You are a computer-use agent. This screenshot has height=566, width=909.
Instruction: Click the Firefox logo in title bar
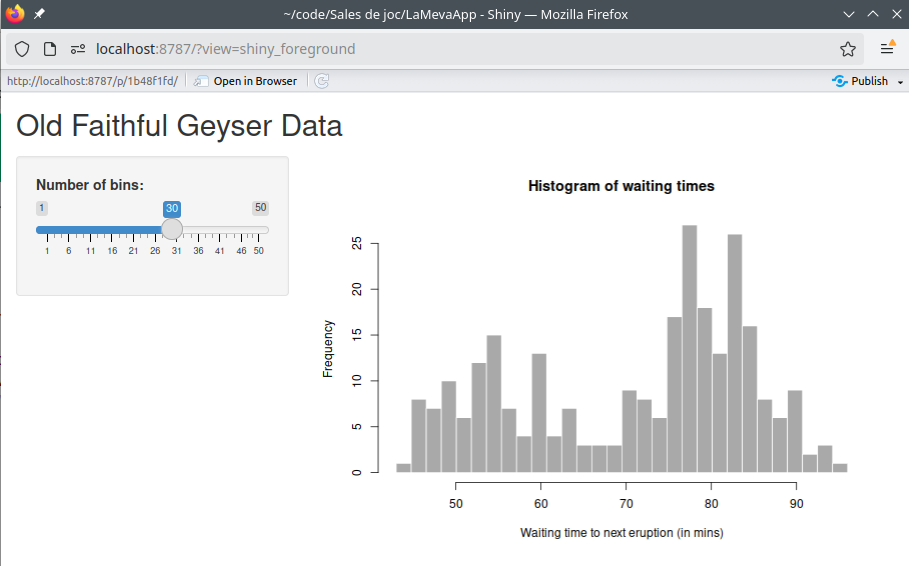click(x=15, y=15)
